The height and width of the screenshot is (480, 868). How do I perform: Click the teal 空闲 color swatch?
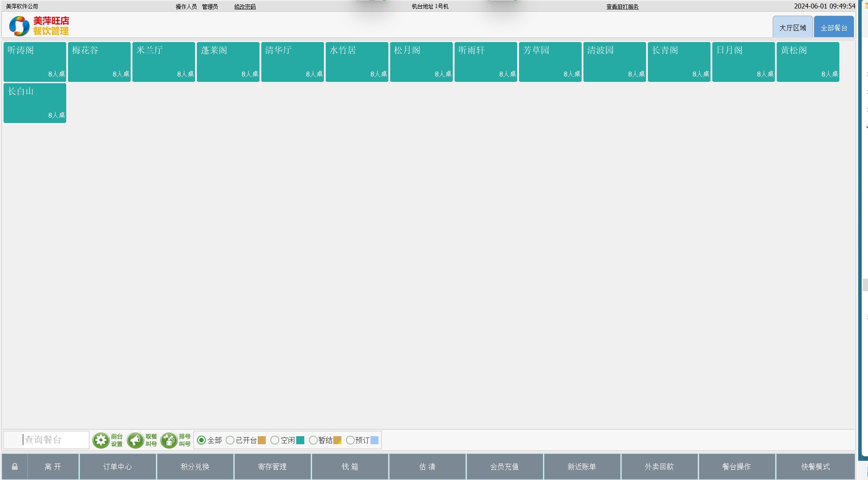[300, 440]
